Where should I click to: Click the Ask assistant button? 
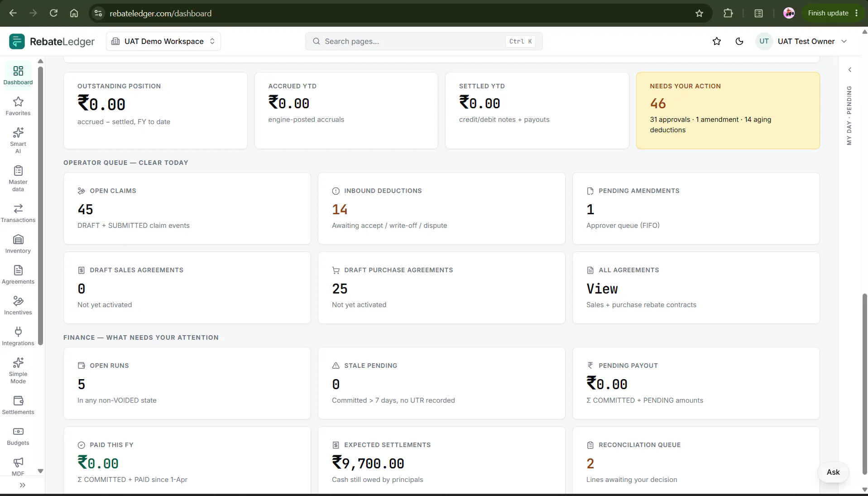(833, 472)
